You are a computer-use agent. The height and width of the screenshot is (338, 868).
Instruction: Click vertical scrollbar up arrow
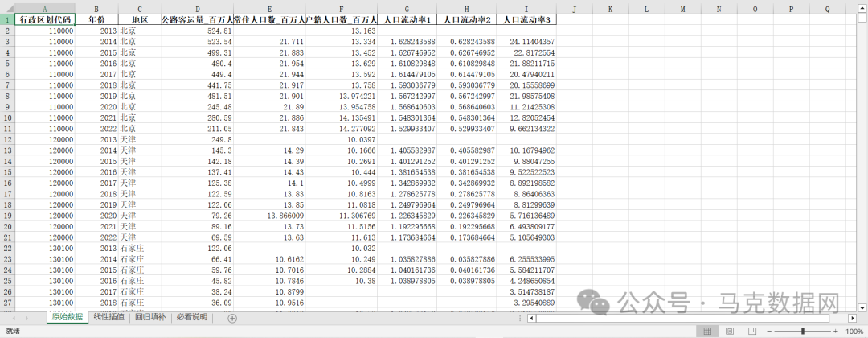(861, 10)
